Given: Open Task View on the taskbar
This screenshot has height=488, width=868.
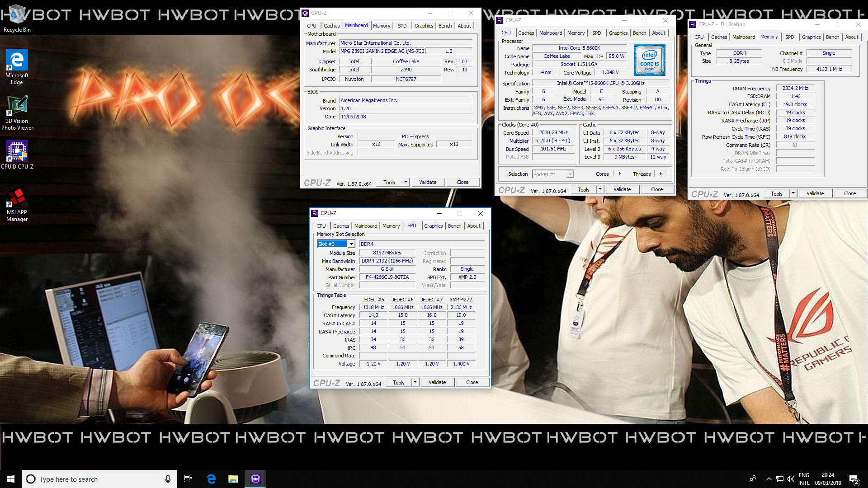Looking at the screenshot, I should point(188,479).
